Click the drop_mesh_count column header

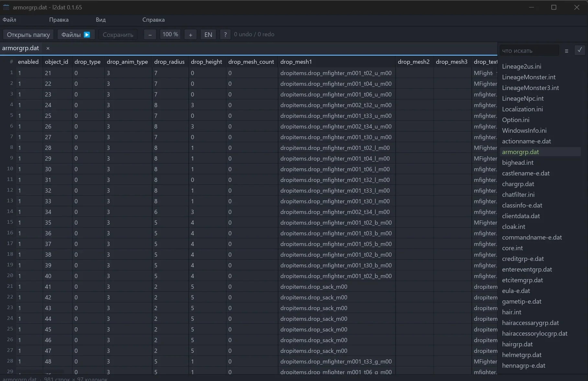pyautogui.click(x=251, y=62)
